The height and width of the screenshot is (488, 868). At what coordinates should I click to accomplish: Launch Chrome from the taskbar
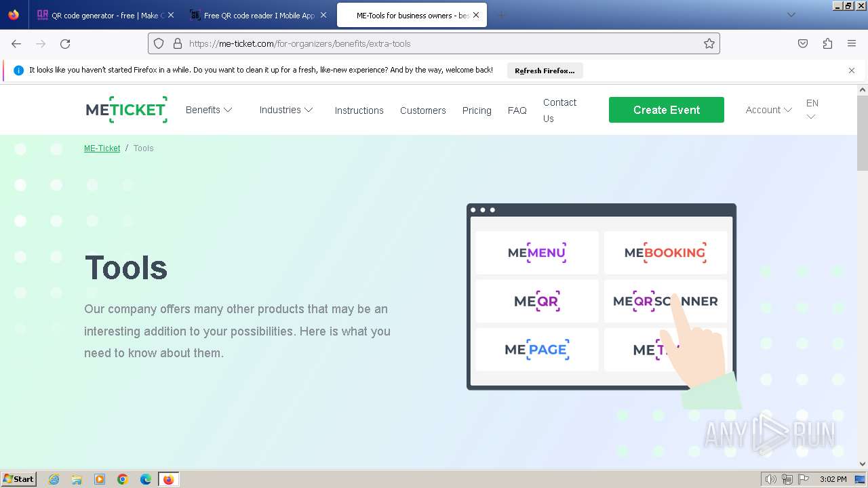(x=123, y=479)
